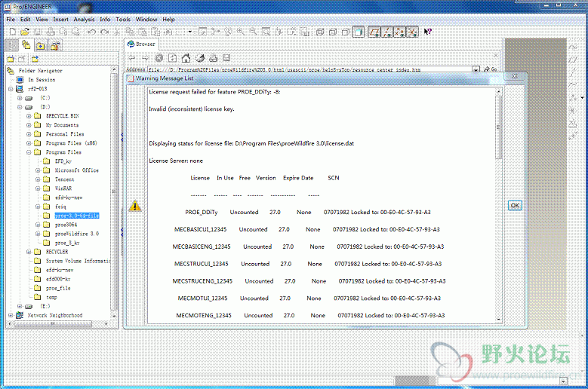This screenshot has width=588, height=389.
Task: Click the Zoom Out magnifier icon
Action: pyautogui.click(x=254, y=32)
